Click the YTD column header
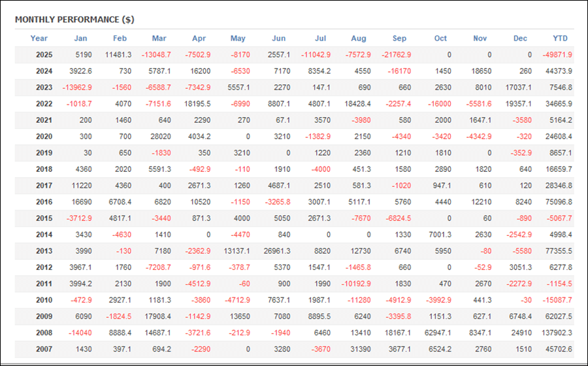Viewport: 588px width, 366px height. pyautogui.click(x=560, y=38)
